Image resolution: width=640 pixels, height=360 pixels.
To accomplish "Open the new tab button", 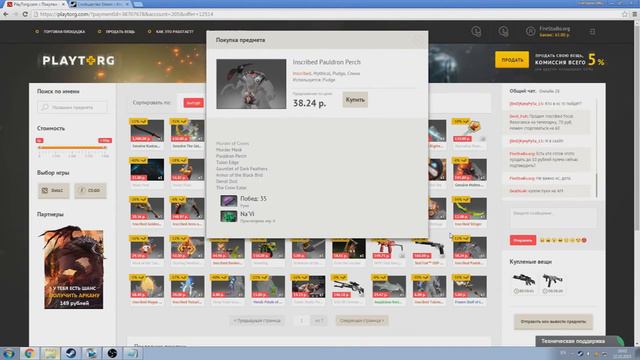I will coord(138,4).
